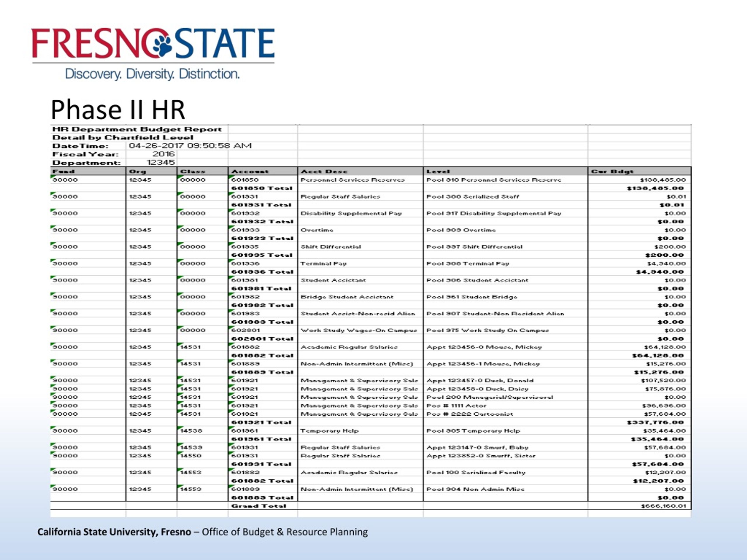Click the Level column header
The height and width of the screenshot is (560, 747).
click(x=506, y=171)
